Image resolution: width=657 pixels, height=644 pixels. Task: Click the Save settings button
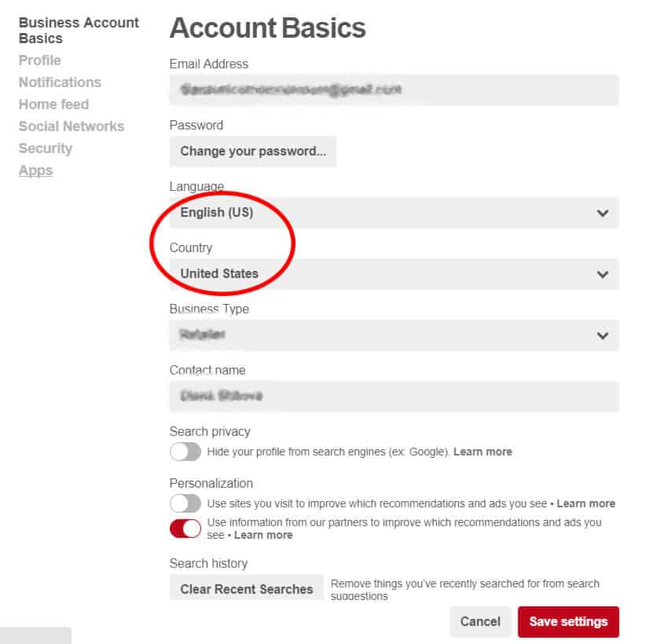click(568, 621)
